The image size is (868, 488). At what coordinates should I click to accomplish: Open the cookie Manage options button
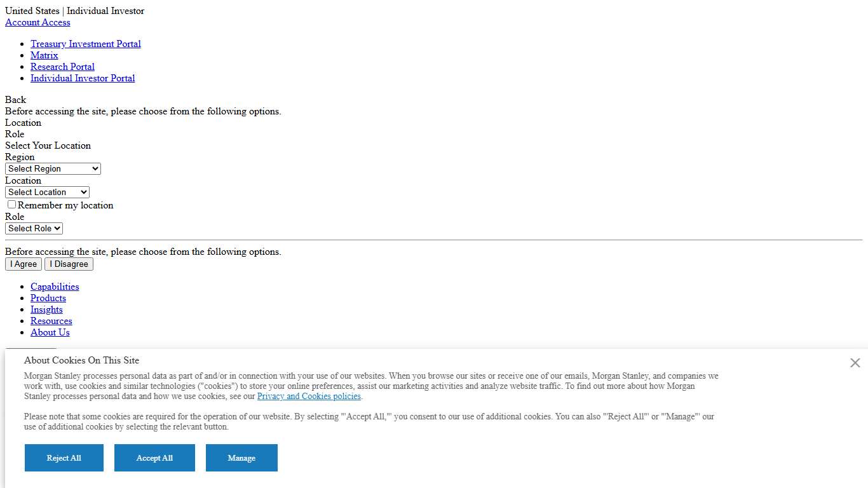click(x=241, y=458)
